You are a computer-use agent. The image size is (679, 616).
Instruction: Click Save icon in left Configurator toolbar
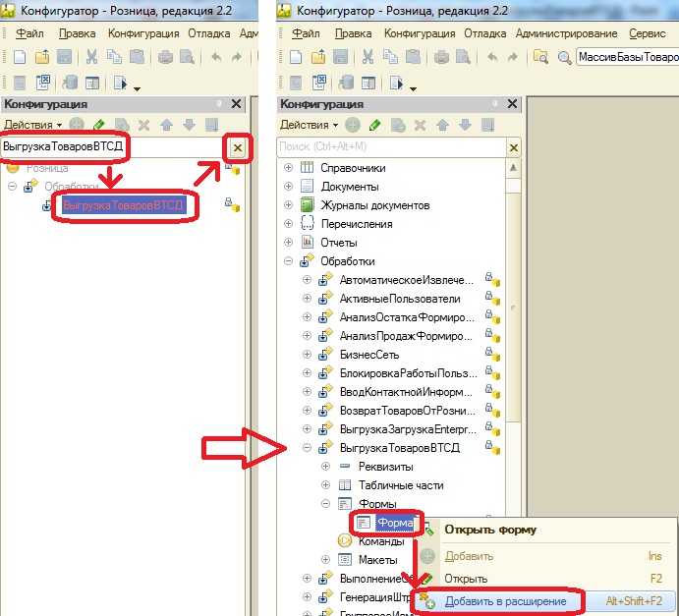(64, 57)
